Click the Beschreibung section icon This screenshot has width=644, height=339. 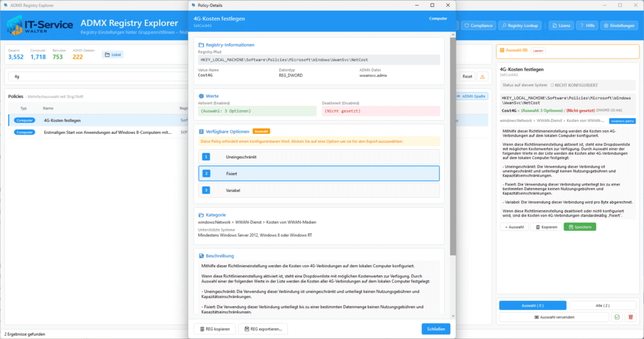[x=201, y=255]
